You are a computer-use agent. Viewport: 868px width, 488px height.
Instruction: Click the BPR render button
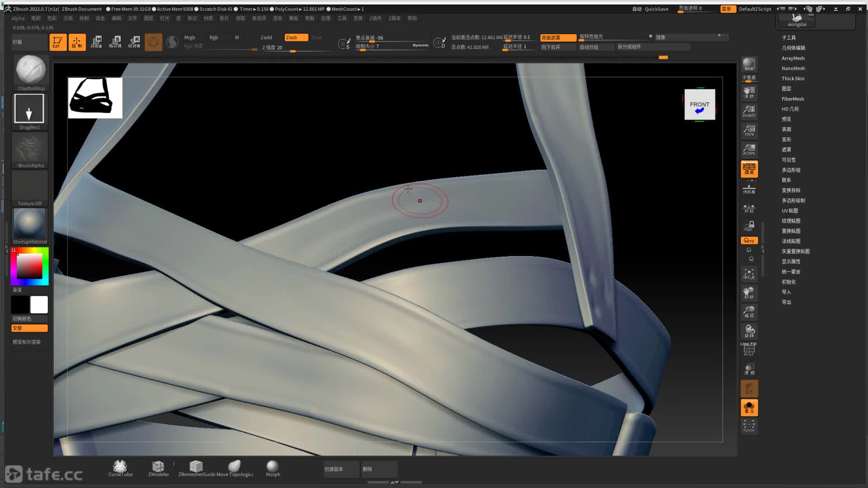(749, 65)
